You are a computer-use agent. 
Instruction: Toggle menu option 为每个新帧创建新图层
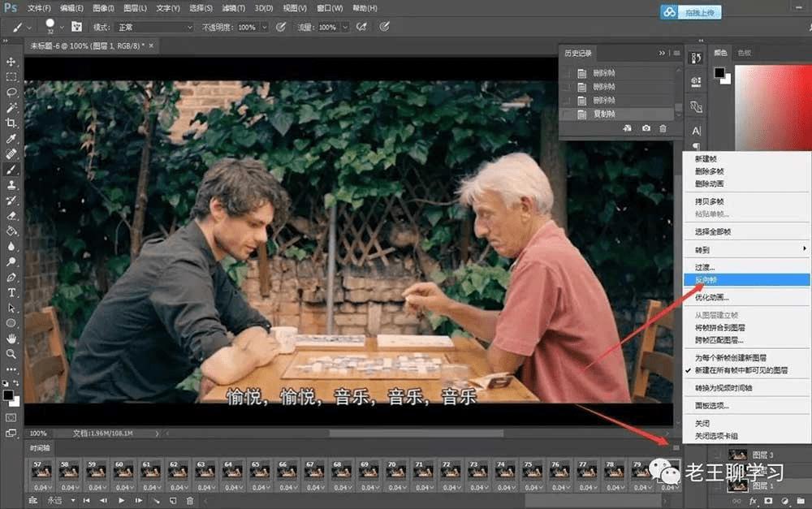point(731,358)
